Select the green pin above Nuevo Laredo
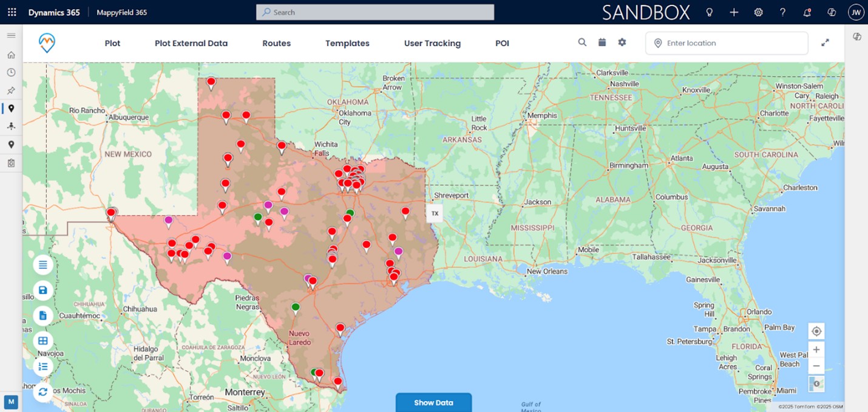 [x=296, y=308]
